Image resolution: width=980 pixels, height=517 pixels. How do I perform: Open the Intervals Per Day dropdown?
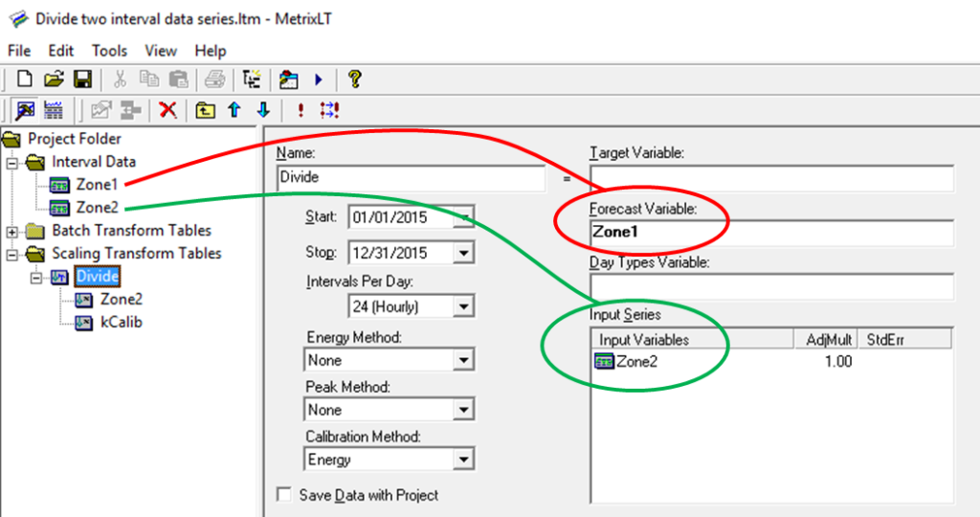pyautogui.click(x=464, y=307)
